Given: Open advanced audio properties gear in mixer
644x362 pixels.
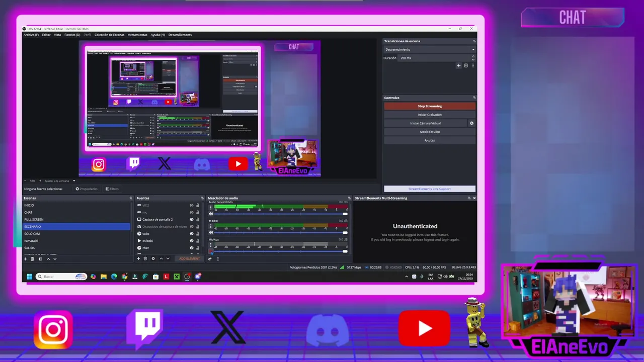Looking at the screenshot, I should (x=210, y=259).
